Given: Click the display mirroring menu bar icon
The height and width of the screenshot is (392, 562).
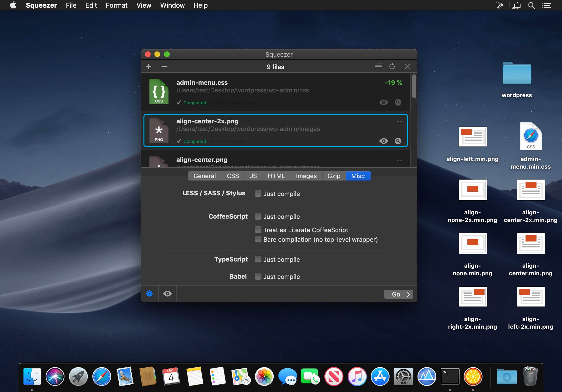Looking at the screenshot, I should [x=515, y=5].
